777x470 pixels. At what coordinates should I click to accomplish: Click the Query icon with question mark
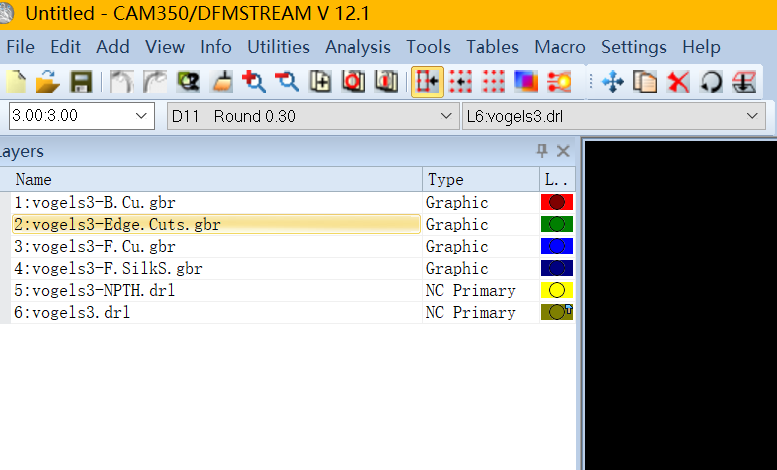pos(188,81)
